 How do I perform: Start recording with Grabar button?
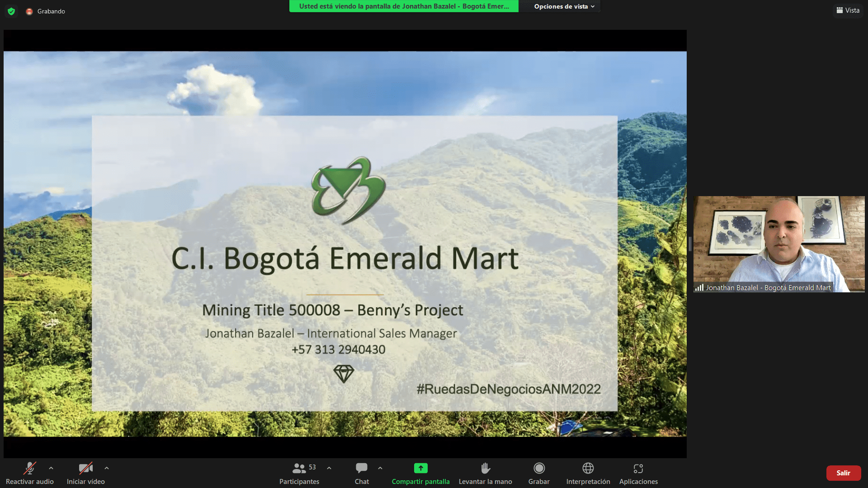point(539,473)
